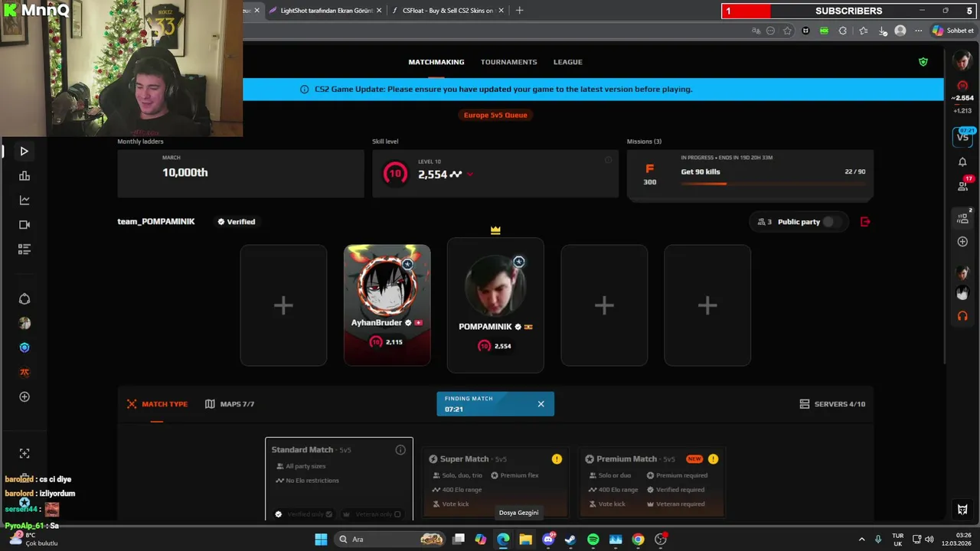Select the MATCH TYPE tab
The height and width of the screenshot is (551, 980).
[x=157, y=404]
